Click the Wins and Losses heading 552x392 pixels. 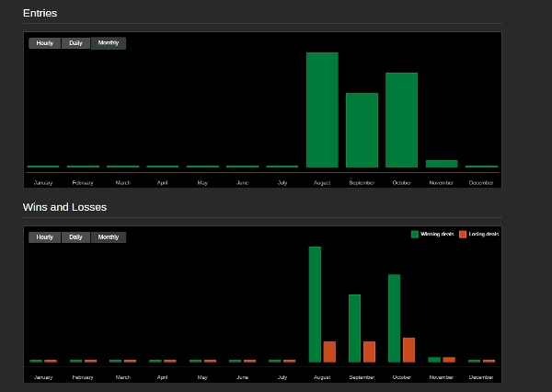click(x=64, y=207)
